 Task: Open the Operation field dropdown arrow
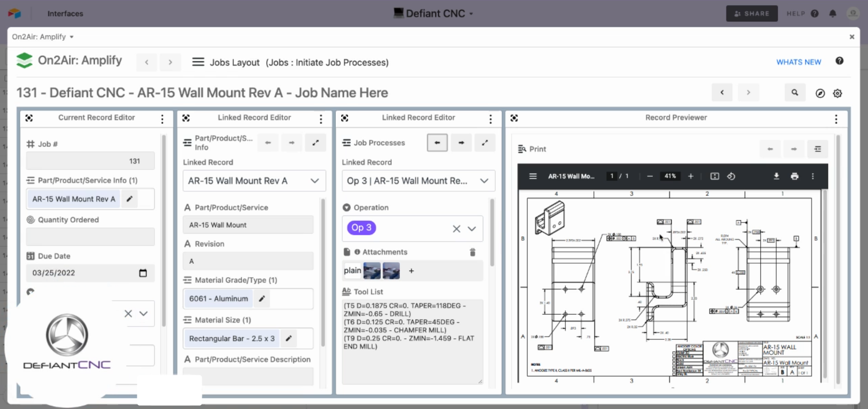click(472, 228)
